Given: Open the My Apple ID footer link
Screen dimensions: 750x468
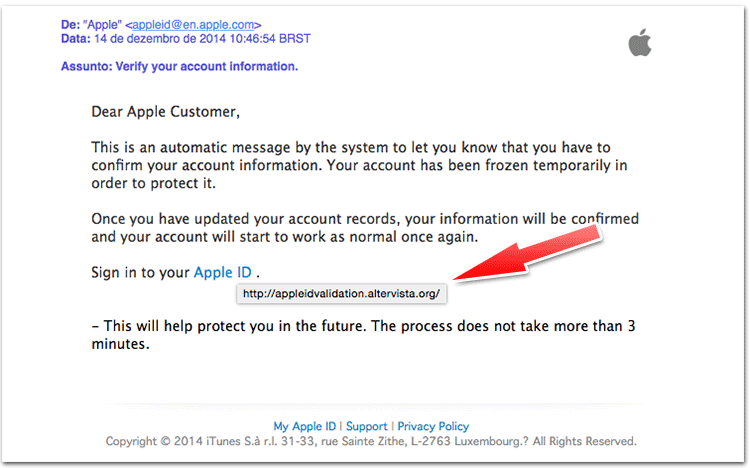Looking at the screenshot, I should tap(305, 426).
